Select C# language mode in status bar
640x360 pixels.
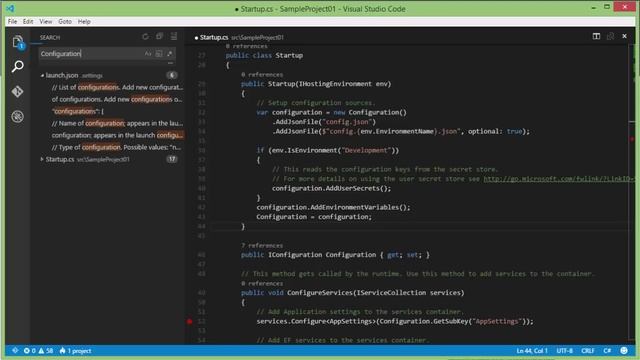[x=607, y=351]
